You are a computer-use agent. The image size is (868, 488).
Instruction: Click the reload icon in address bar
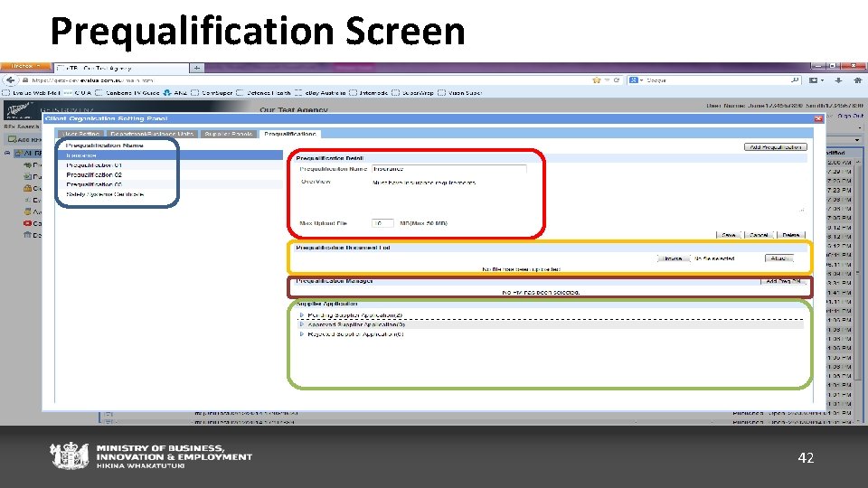[x=616, y=80]
